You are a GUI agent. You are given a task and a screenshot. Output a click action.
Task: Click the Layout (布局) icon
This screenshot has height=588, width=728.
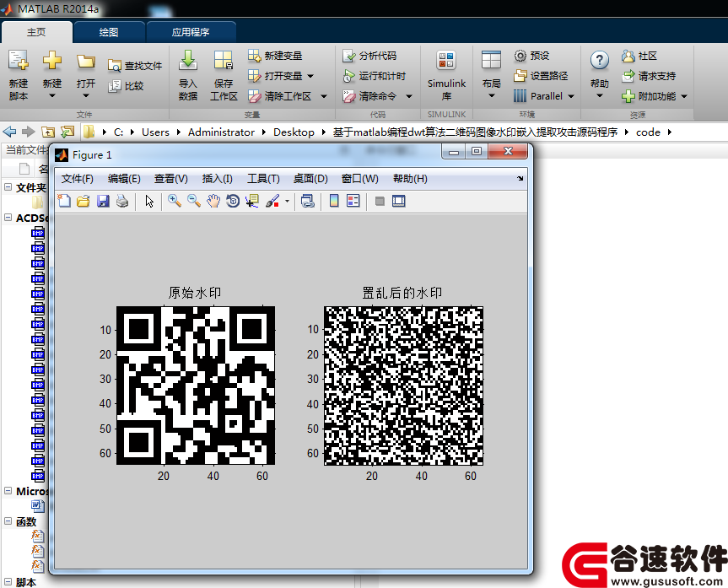tap(491, 61)
